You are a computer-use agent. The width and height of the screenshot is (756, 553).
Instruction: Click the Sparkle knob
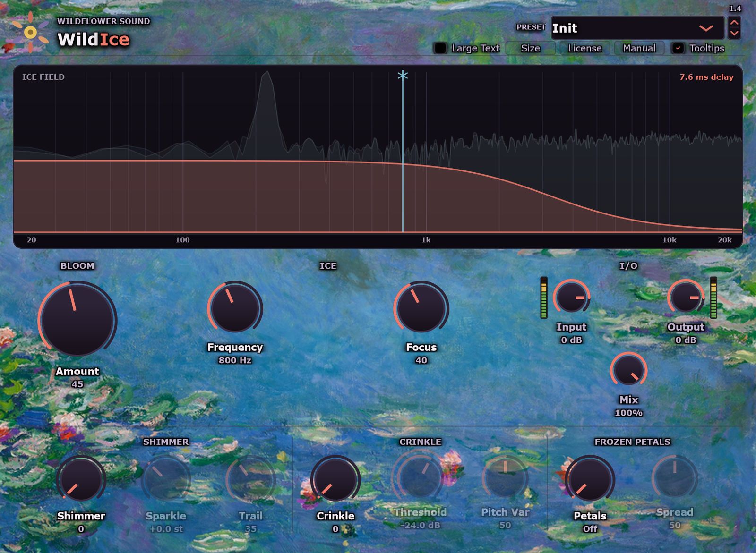click(x=166, y=479)
